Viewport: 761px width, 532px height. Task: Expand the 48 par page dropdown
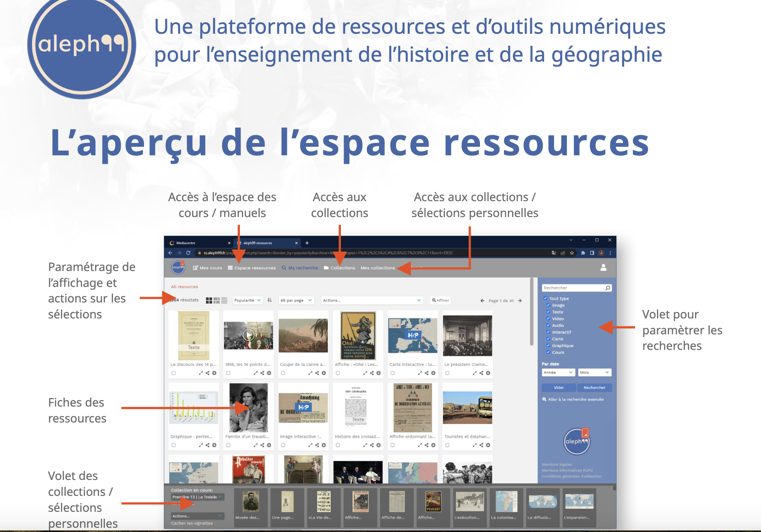click(x=296, y=300)
